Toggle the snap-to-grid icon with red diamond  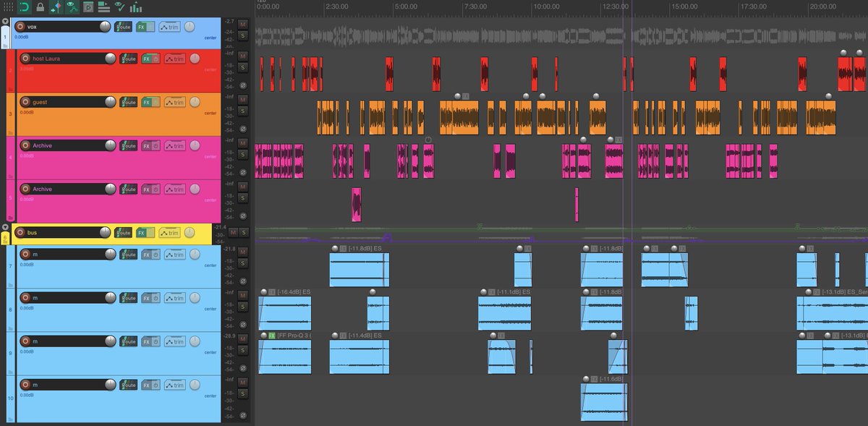[x=56, y=7]
